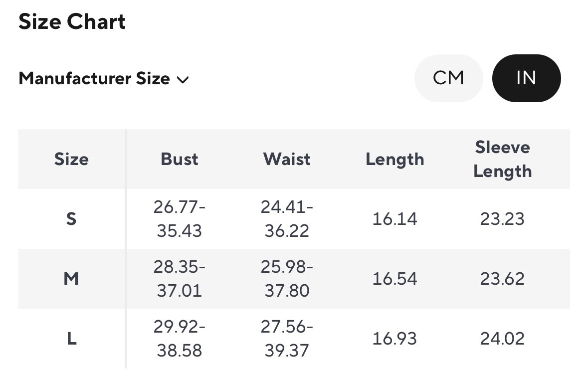
Task: Select the M size row label
Action: [x=71, y=279]
